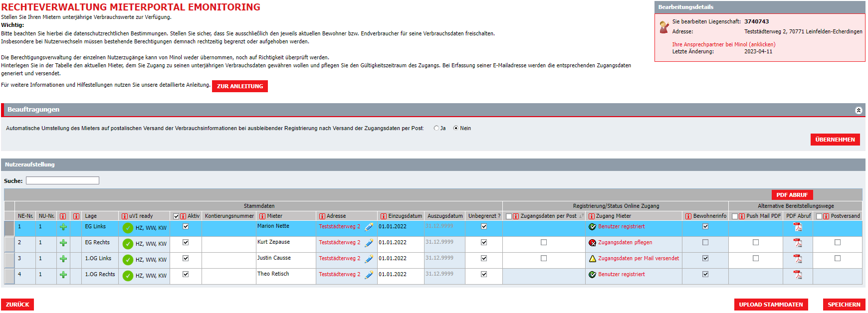This screenshot has height=313, width=868.
Task: Open Benutzer registriert link for Marion Nette
Action: point(622,226)
